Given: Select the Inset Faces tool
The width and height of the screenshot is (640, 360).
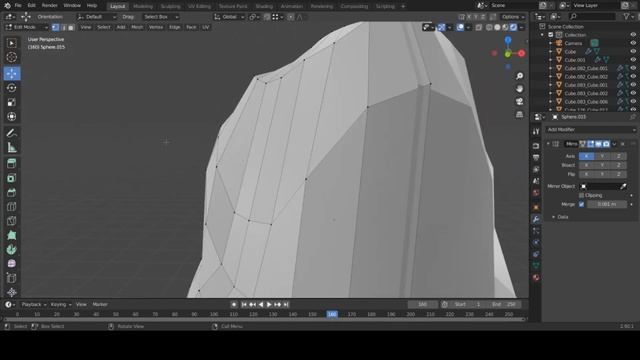Looking at the screenshot, I should click(11, 178).
